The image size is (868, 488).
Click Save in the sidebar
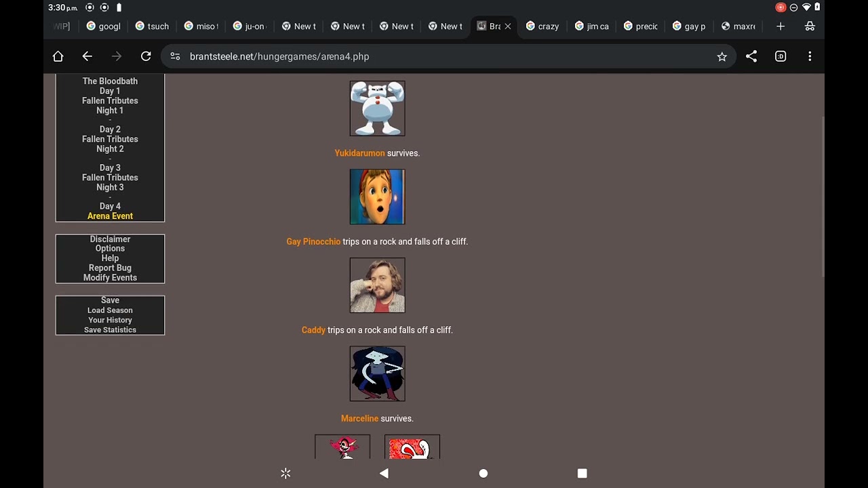point(110,300)
